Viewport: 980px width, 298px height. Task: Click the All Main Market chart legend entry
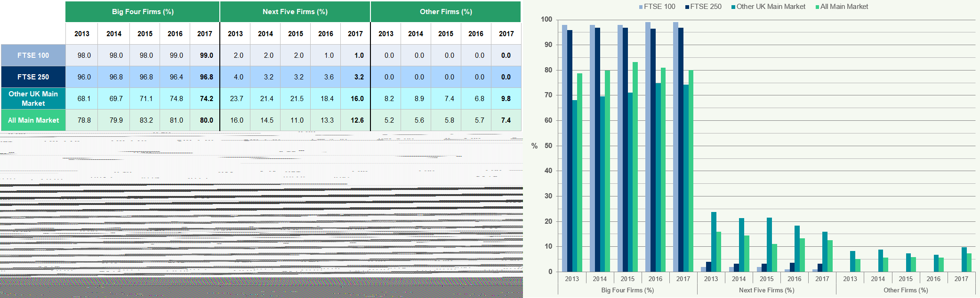tap(842, 7)
